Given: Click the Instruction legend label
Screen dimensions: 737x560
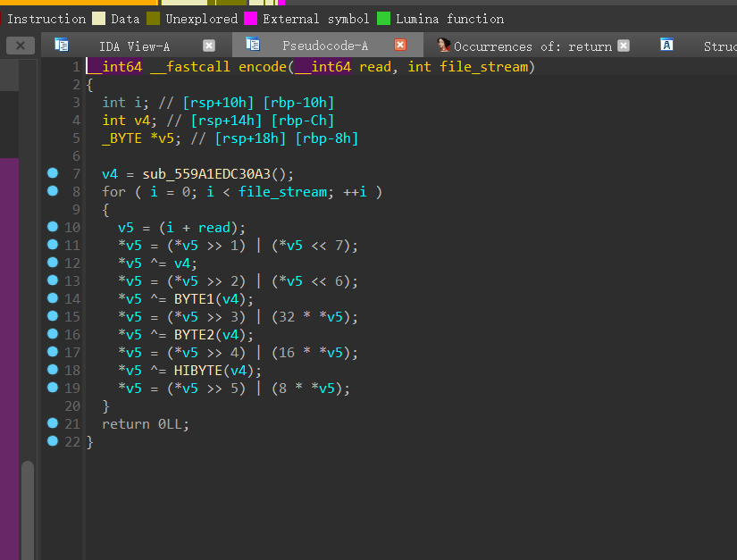Looking at the screenshot, I should click(46, 19).
